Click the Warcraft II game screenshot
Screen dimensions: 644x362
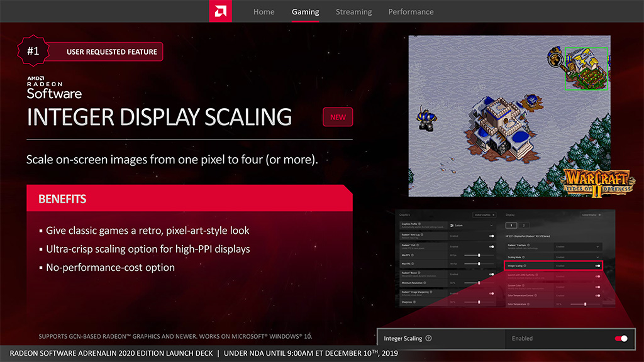coord(509,116)
